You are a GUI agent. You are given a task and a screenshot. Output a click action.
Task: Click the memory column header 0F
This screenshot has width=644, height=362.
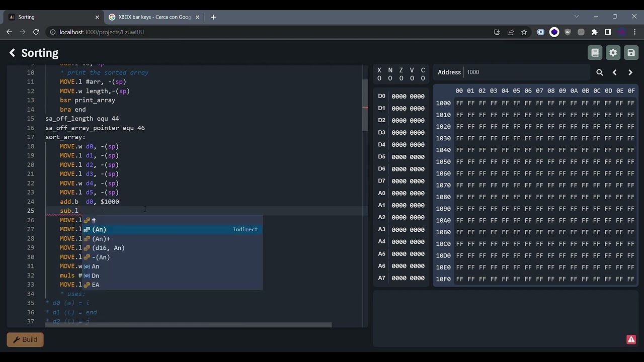coord(631,90)
